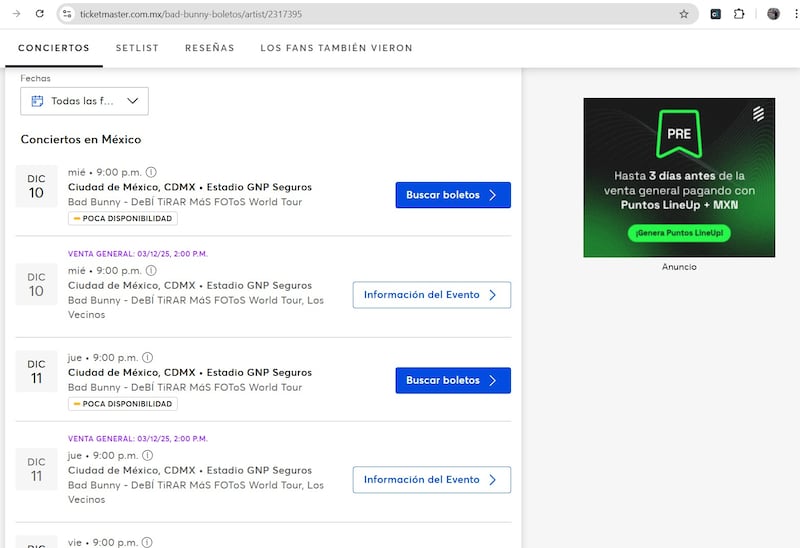Click the browser reload page icon
800x548 pixels.
[39, 14]
